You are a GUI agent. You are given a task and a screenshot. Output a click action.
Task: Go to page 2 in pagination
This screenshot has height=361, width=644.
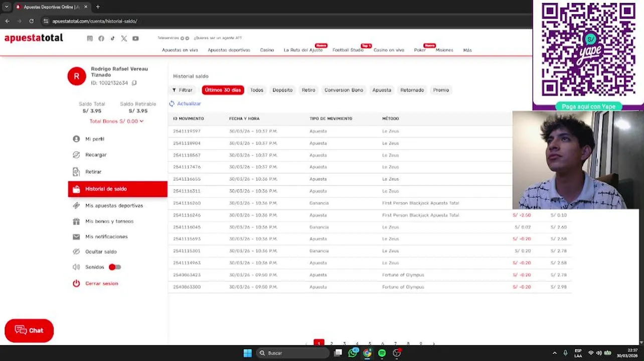[332, 344]
